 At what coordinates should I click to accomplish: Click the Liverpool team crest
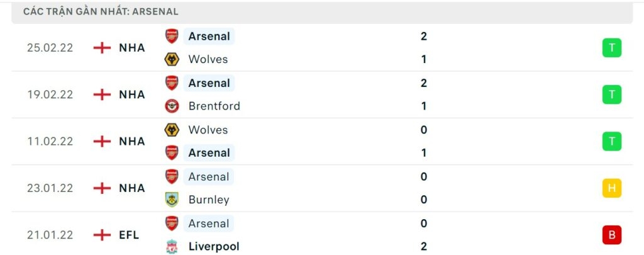click(172, 246)
